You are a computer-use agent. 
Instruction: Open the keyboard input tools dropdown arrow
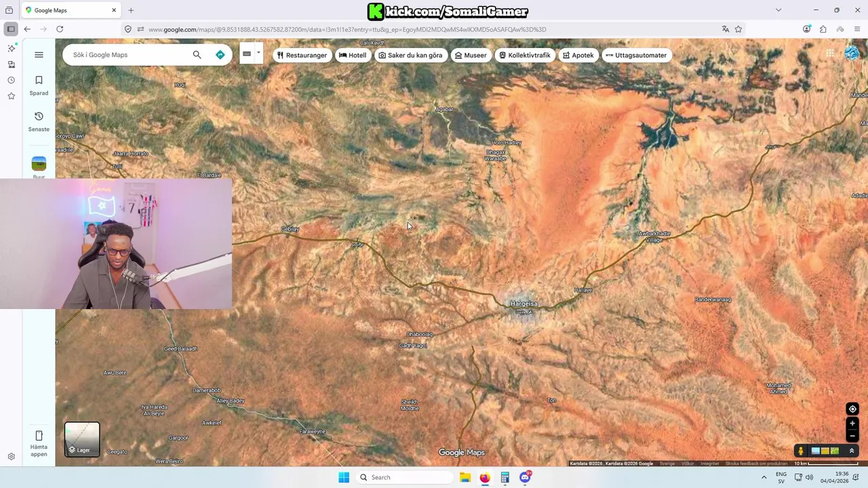[x=258, y=54]
